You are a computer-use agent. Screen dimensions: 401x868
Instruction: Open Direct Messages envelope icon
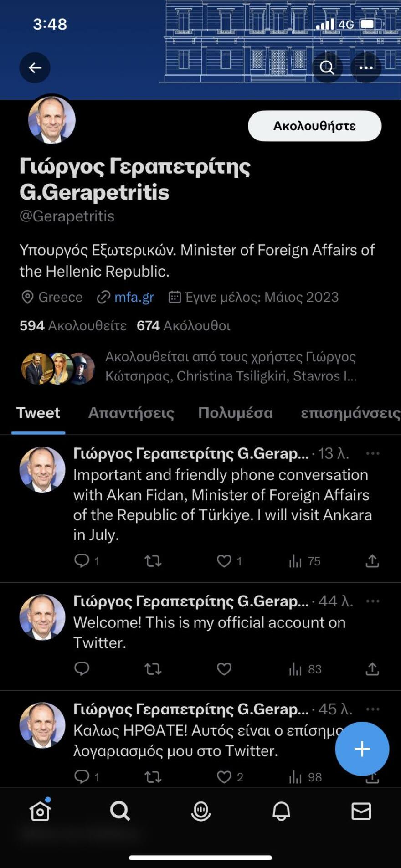click(361, 811)
